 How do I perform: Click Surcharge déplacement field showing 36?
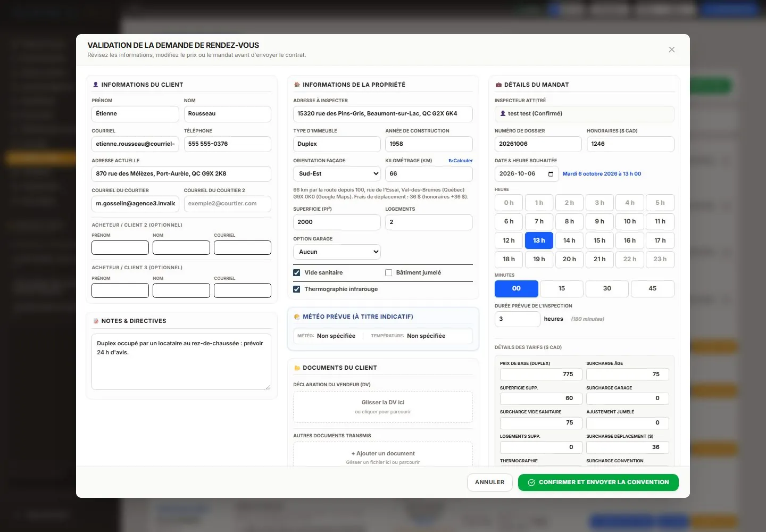628,447
